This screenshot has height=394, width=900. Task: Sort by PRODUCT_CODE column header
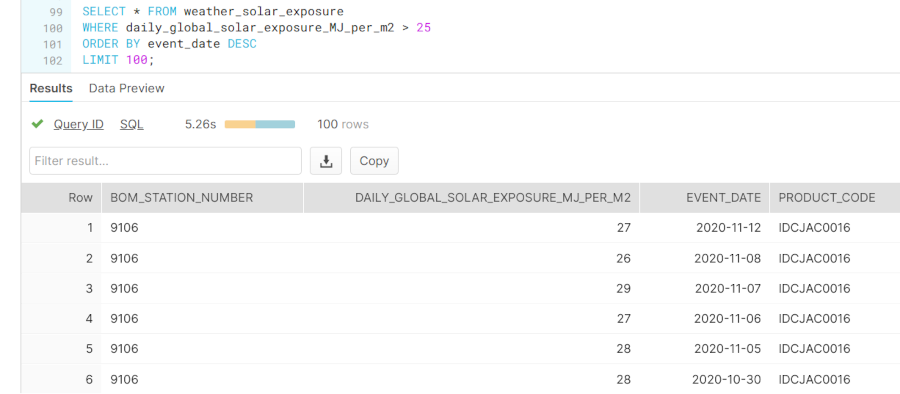click(835, 198)
